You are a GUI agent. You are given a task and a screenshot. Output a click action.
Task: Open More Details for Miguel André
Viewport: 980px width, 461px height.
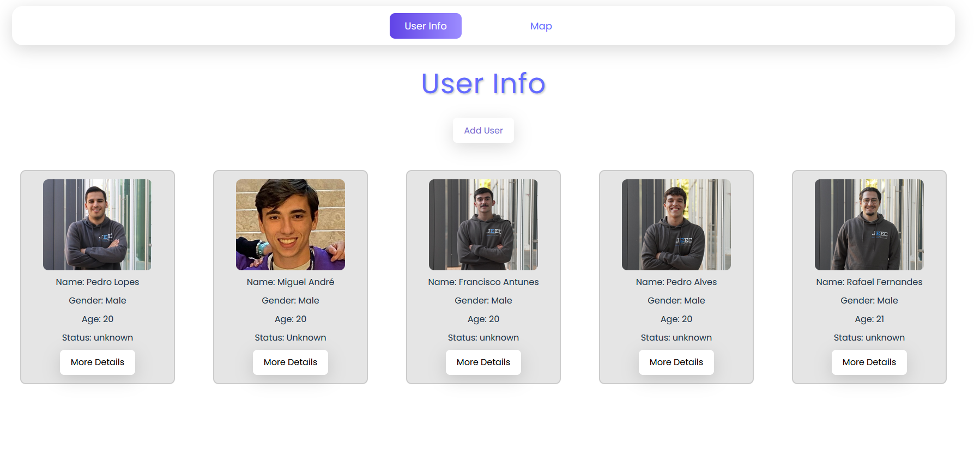click(291, 362)
